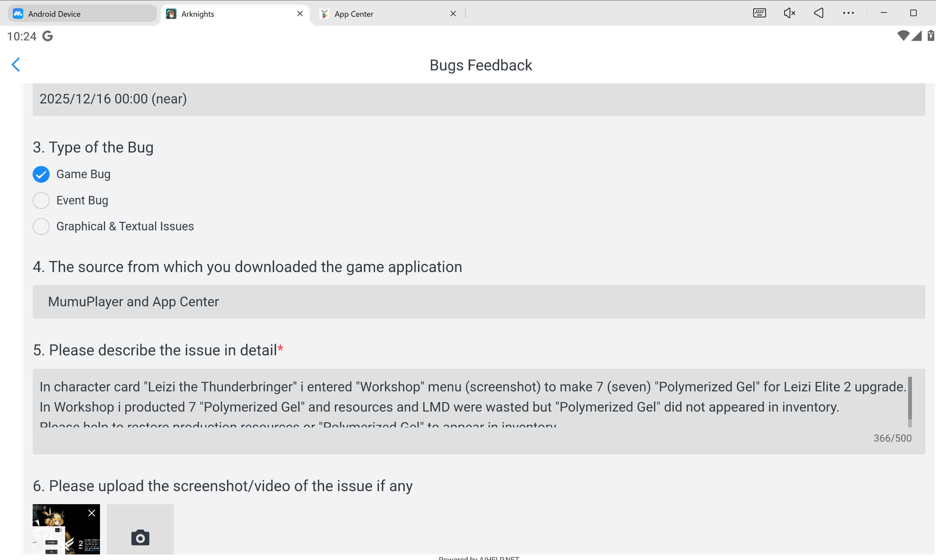Image resolution: width=936 pixels, height=560 pixels.
Task: Select the Game Bug radio option
Action: tap(41, 174)
